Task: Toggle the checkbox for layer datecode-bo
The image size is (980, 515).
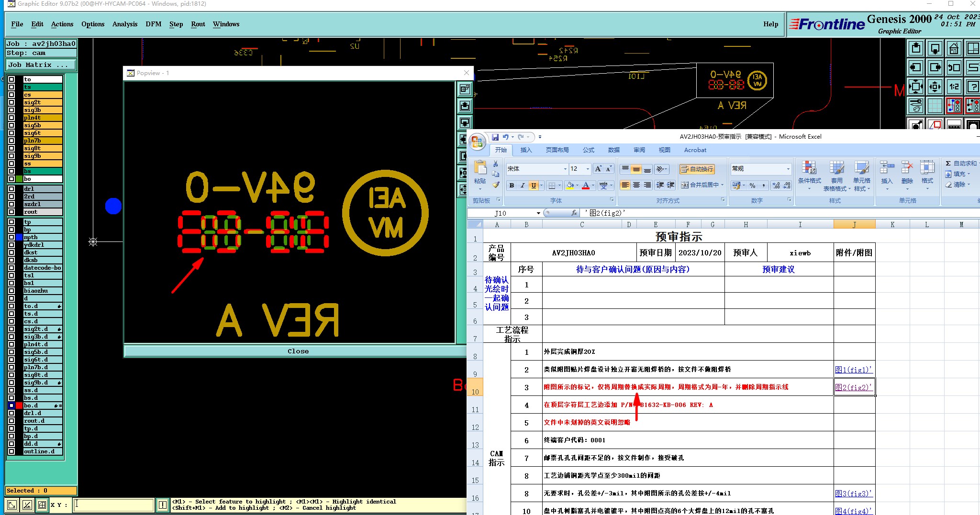Action: (x=11, y=268)
